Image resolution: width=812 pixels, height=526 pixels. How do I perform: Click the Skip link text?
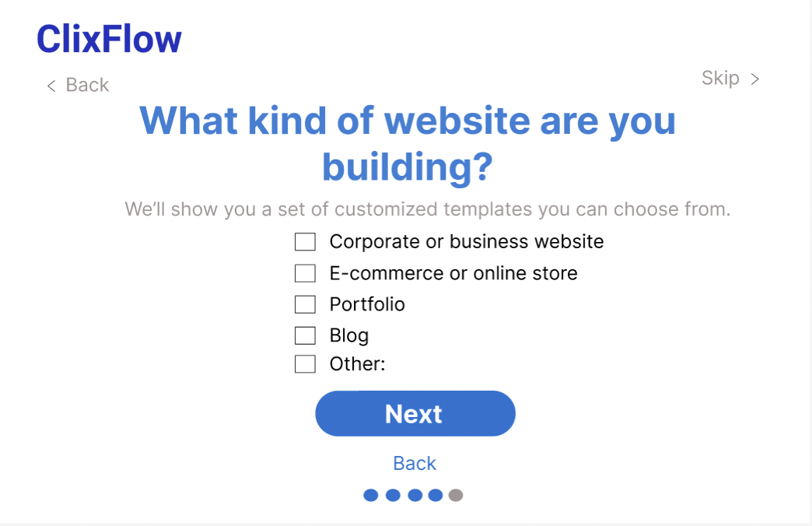[x=720, y=78]
